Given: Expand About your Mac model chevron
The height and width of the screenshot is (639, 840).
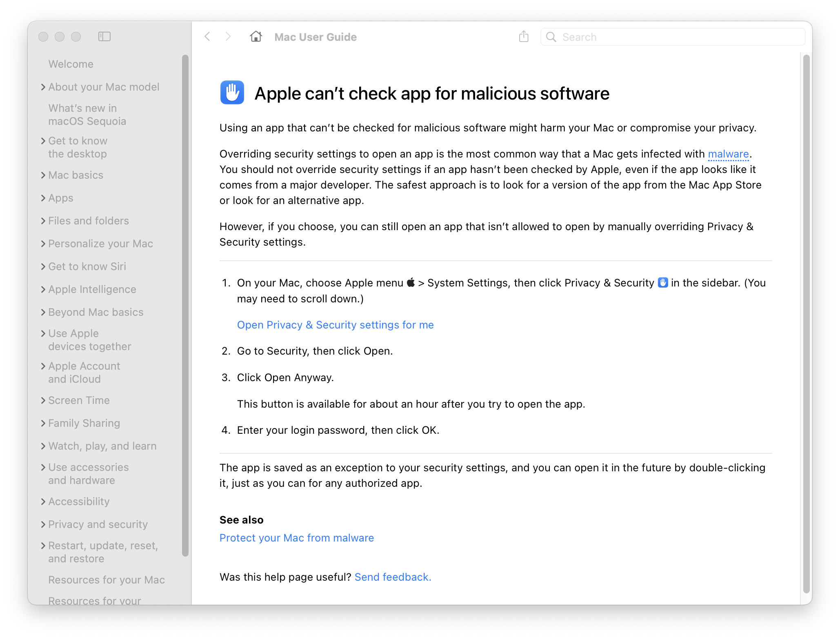Looking at the screenshot, I should (x=43, y=87).
